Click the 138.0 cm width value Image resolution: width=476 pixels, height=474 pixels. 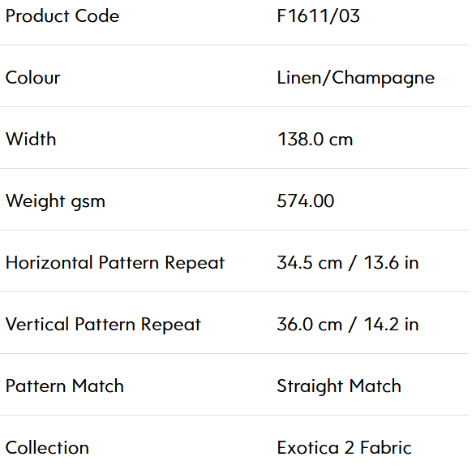[315, 140]
